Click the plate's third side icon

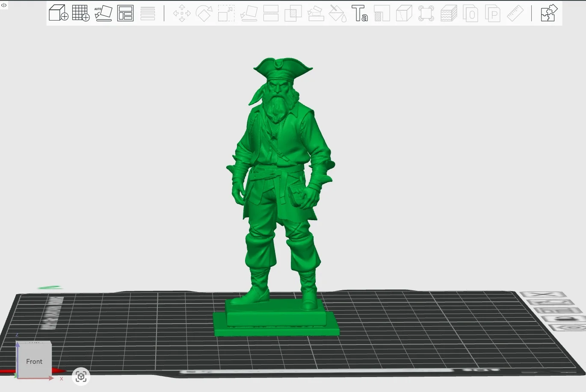[559, 310]
